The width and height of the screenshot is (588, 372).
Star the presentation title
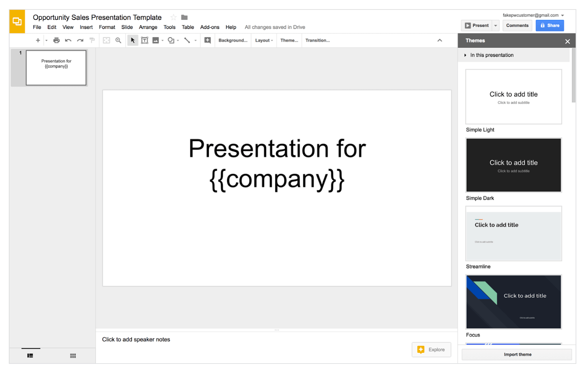click(173, 17)
